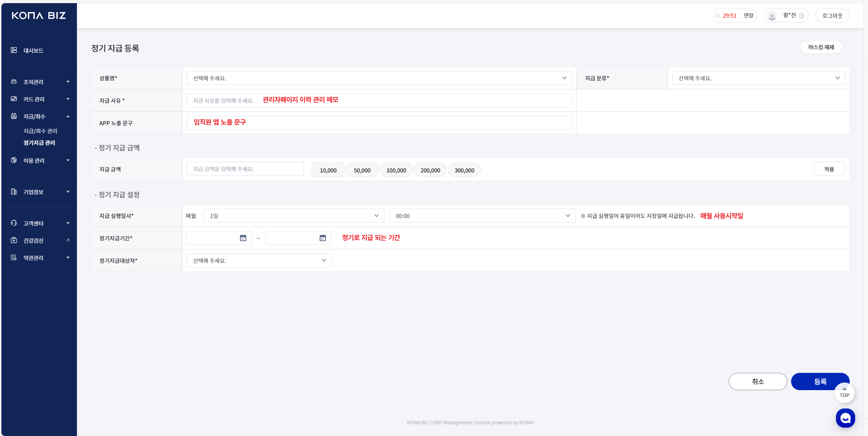Click the user settings gear icon
Screen dimensions: 868x436
(802, 16)
